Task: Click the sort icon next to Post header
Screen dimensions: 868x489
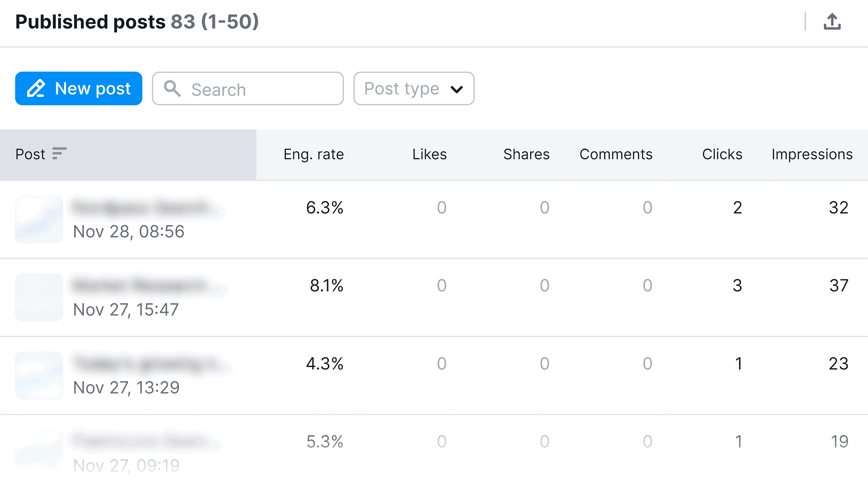Action: (x=59, y=154)
